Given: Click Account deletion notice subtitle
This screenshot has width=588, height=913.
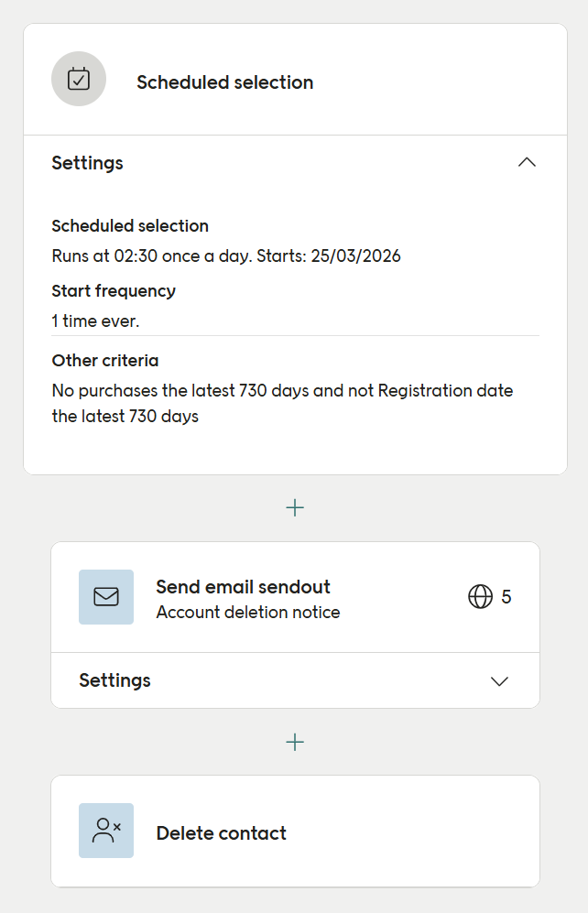Looking at the screenshot, I should (248, 613).
